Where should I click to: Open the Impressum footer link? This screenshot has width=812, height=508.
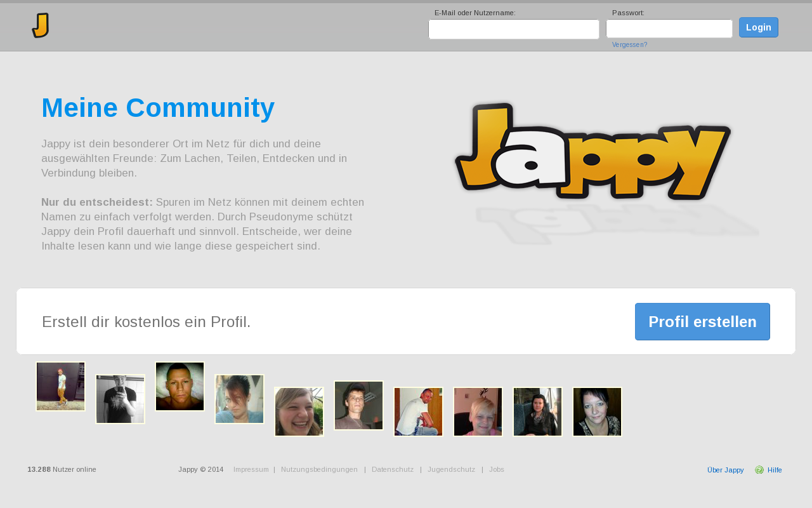pyautogui.click(x=251, y=470)
